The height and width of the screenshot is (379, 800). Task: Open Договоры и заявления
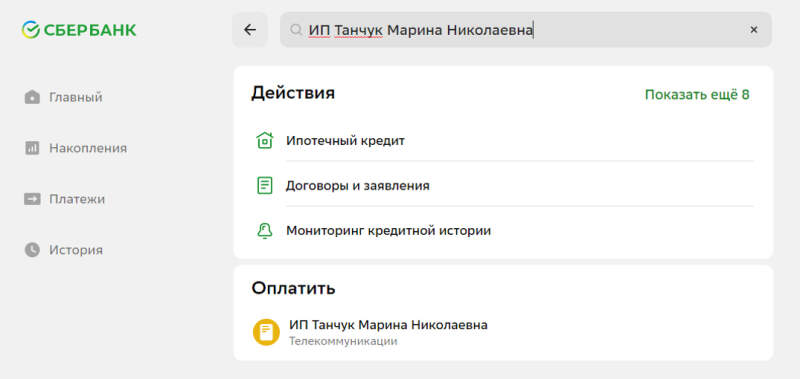357,186
